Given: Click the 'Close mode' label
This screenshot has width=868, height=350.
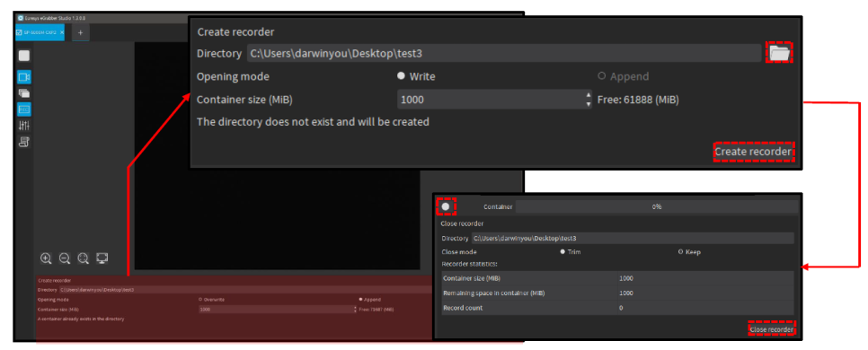Looking at the screenshot, I should pos(459,251).
